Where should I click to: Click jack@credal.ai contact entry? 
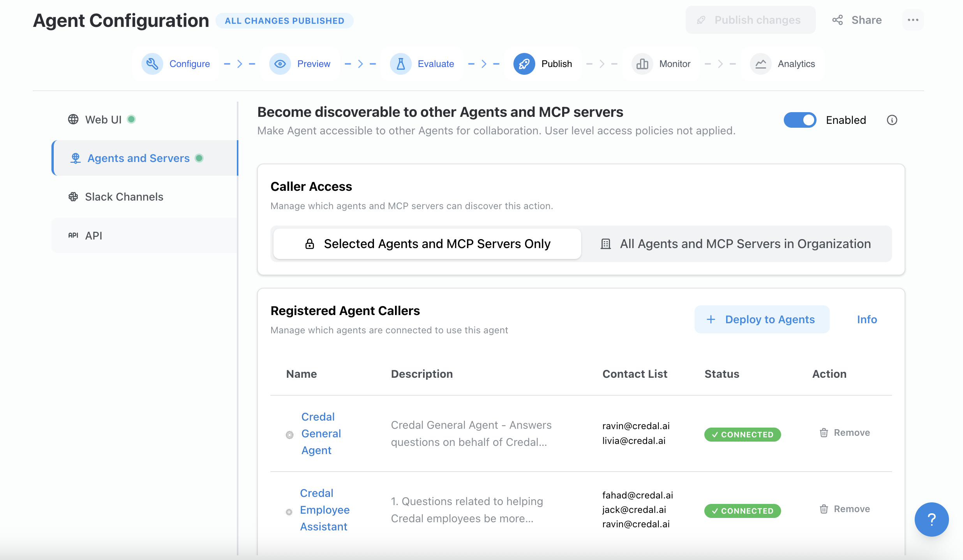pos(634,509)
